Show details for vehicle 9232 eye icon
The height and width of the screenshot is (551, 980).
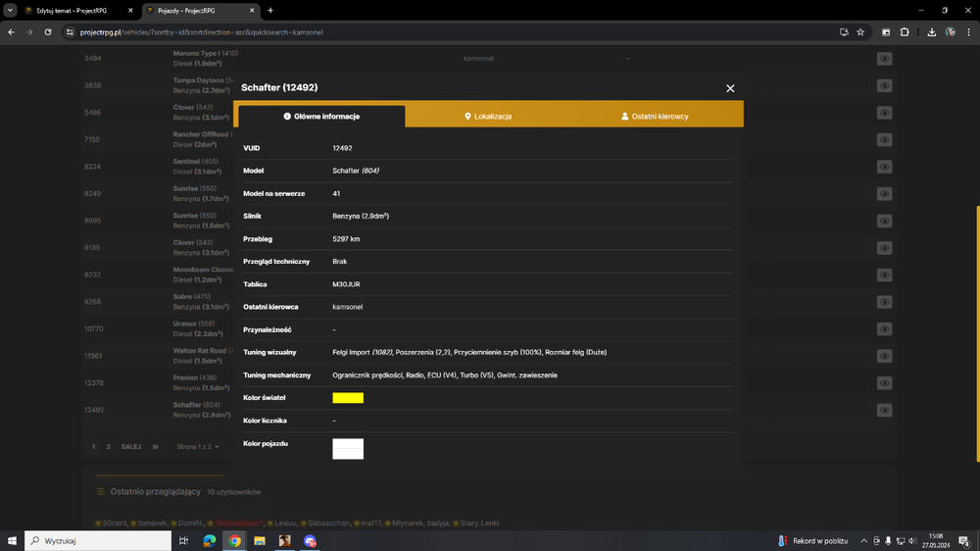(884, 275)
